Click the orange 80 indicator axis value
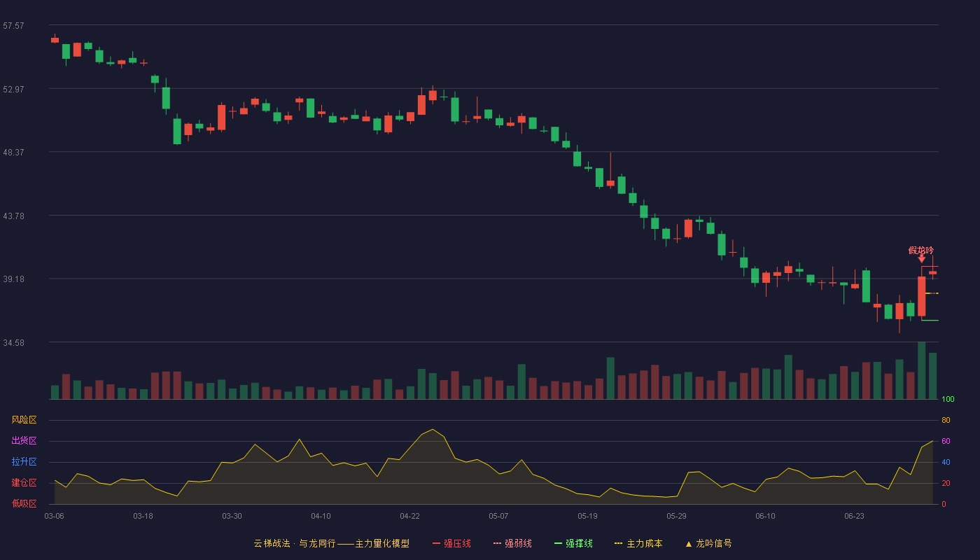 pyautogui.click(x=946, y=420)
